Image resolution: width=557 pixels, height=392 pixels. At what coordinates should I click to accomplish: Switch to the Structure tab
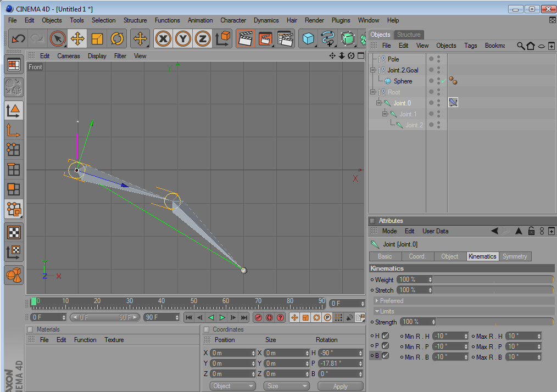coord(409,35)
